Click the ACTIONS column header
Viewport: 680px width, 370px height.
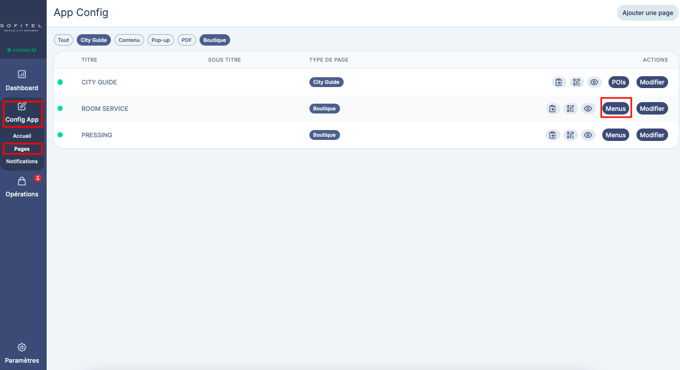click(655, 60)
